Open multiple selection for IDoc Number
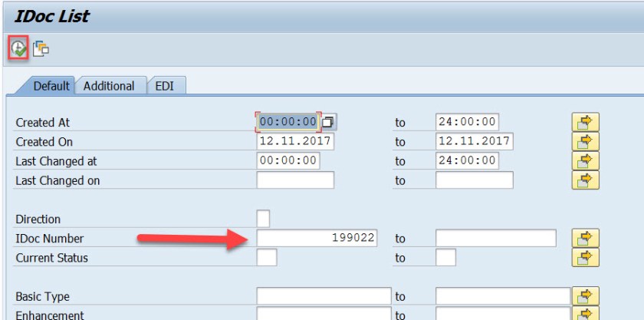The height and width of the screenshot is (320, 644). coord(585,238)
